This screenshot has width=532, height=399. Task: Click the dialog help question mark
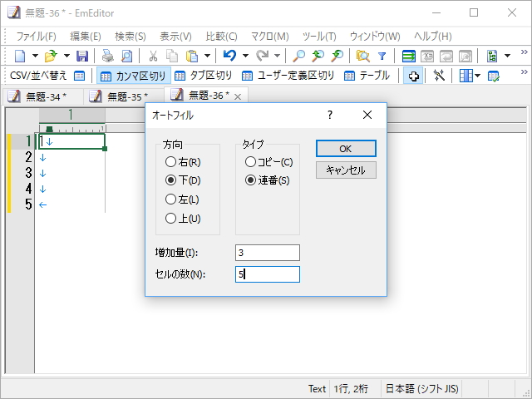coord(330,115)
